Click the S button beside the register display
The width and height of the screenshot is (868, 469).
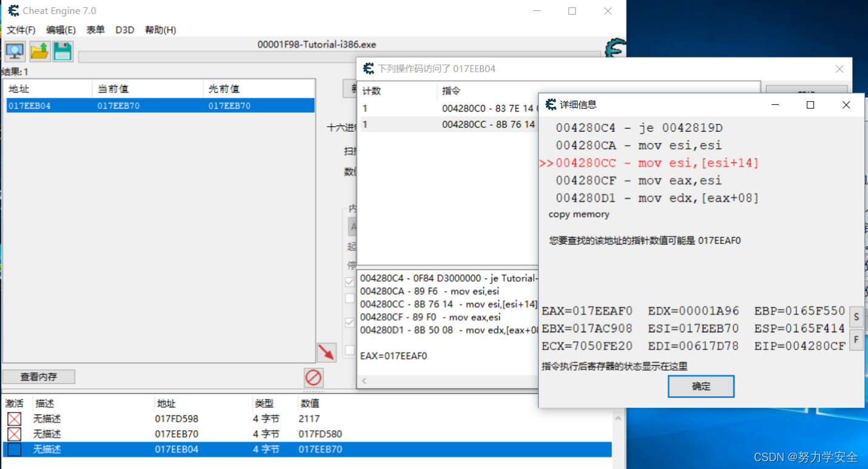[x=856, y=316]
